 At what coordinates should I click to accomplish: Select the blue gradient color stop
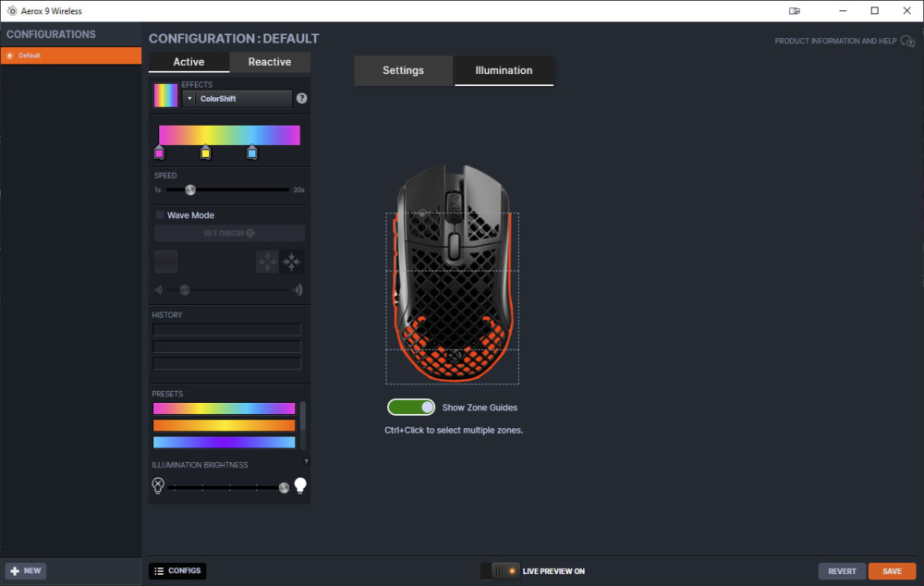coord(252,153)
